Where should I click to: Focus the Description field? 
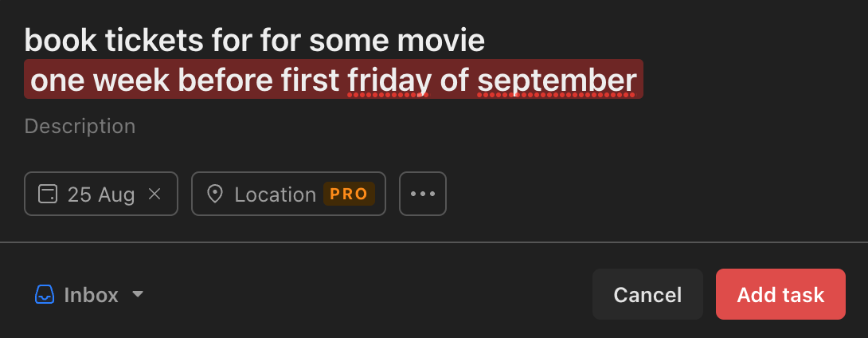[x=80, y=126]
